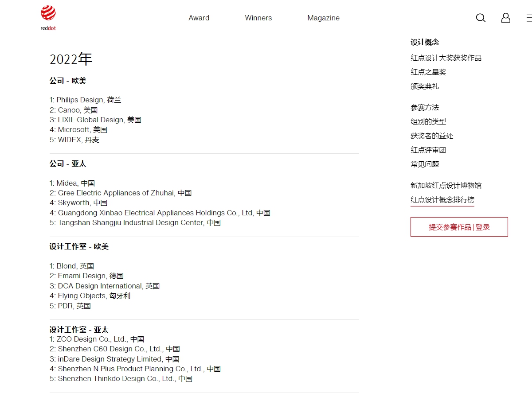Open 新加坡红点设计博物馆 link
Viewport: 532px width, 393px height.
(446, 186)
